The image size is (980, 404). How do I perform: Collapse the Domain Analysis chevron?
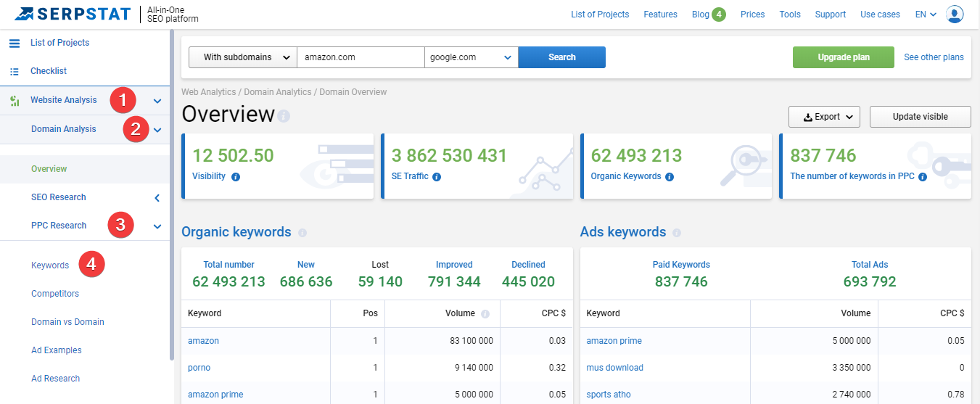pos(157,130)
